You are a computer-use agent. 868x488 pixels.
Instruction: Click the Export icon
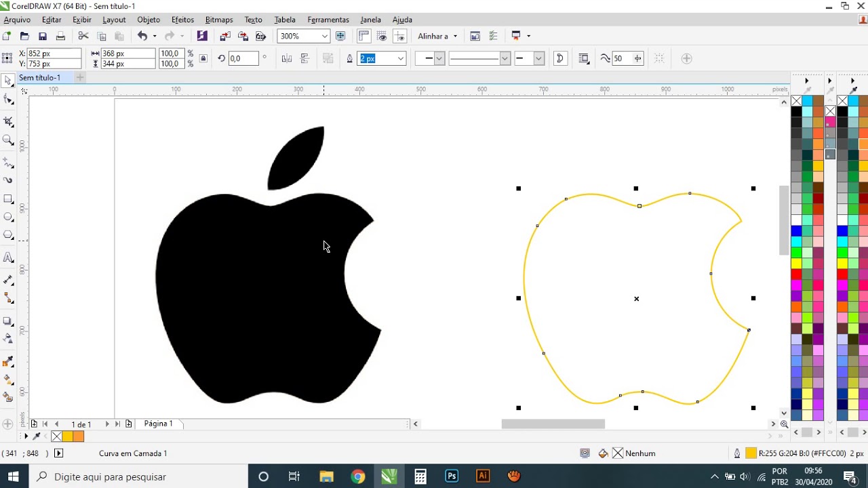(243, 36)
